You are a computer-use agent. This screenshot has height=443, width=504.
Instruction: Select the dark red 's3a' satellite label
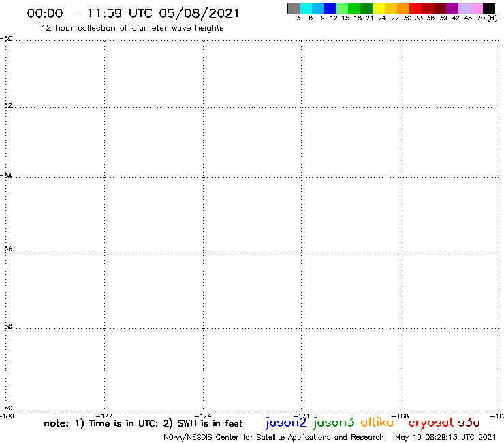click(469, 423)
